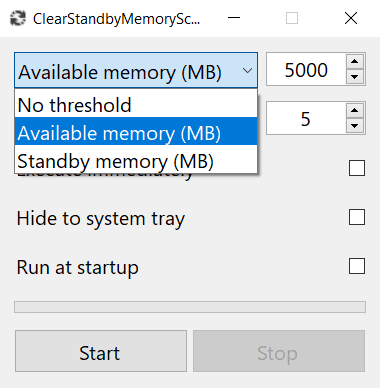
Task: Decrease the 5000 threshold value with down arrow
Action: (x=355, y=77)
